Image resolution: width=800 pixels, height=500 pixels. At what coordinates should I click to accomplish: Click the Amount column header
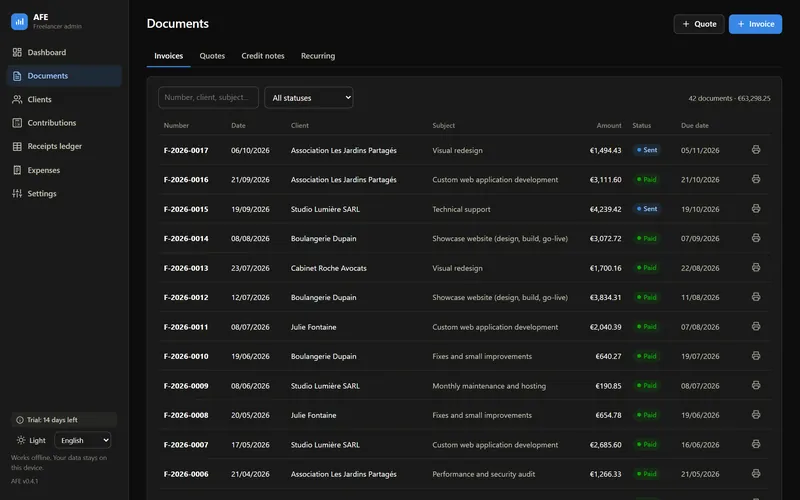(x=609, y=126)
